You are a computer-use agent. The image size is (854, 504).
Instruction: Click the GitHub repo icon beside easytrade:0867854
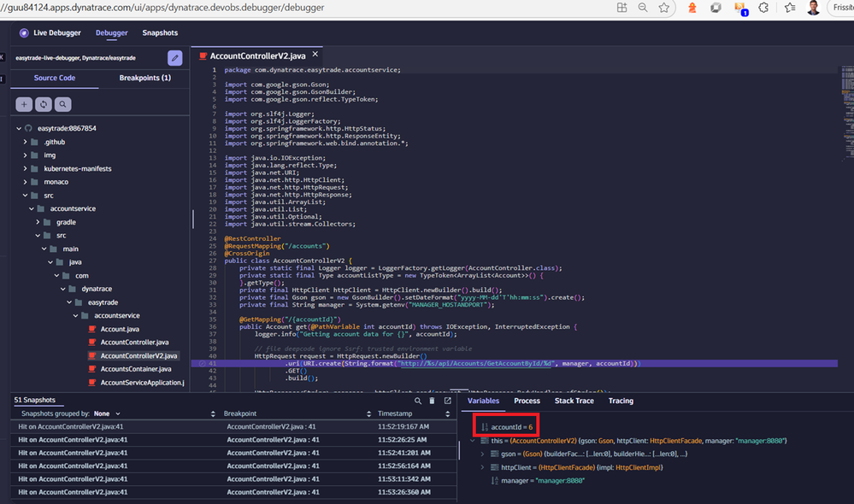(28, 128)
